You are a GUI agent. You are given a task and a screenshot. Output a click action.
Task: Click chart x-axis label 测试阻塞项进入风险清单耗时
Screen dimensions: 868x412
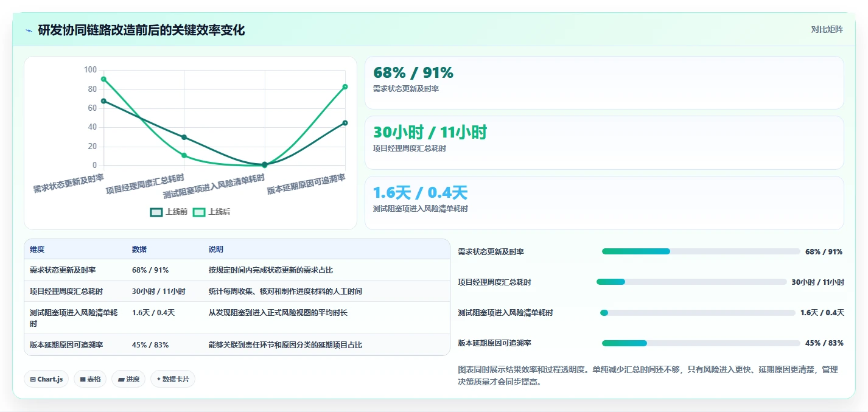(x=214, y=187)
